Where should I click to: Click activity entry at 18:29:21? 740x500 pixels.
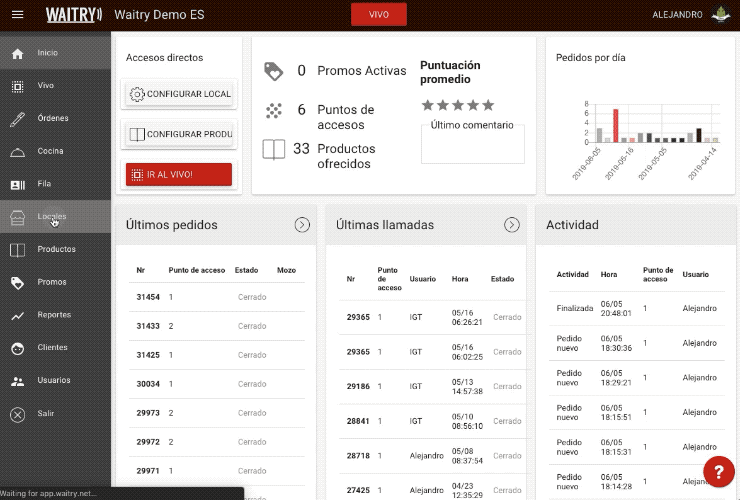click(x=637, y=378)
